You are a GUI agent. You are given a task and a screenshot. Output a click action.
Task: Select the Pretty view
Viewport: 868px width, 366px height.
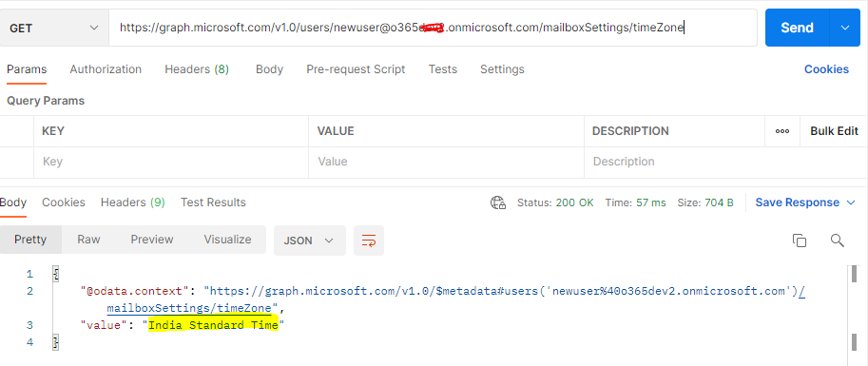point(30,240)
